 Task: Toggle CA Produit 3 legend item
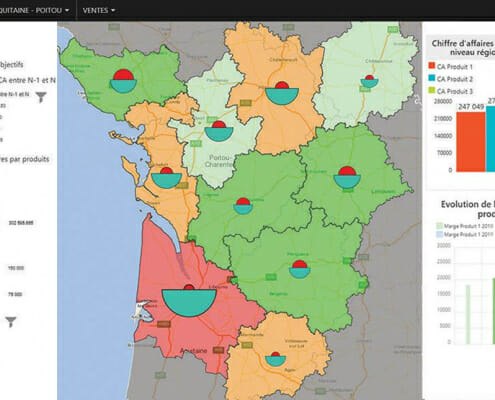pos(450,91)
